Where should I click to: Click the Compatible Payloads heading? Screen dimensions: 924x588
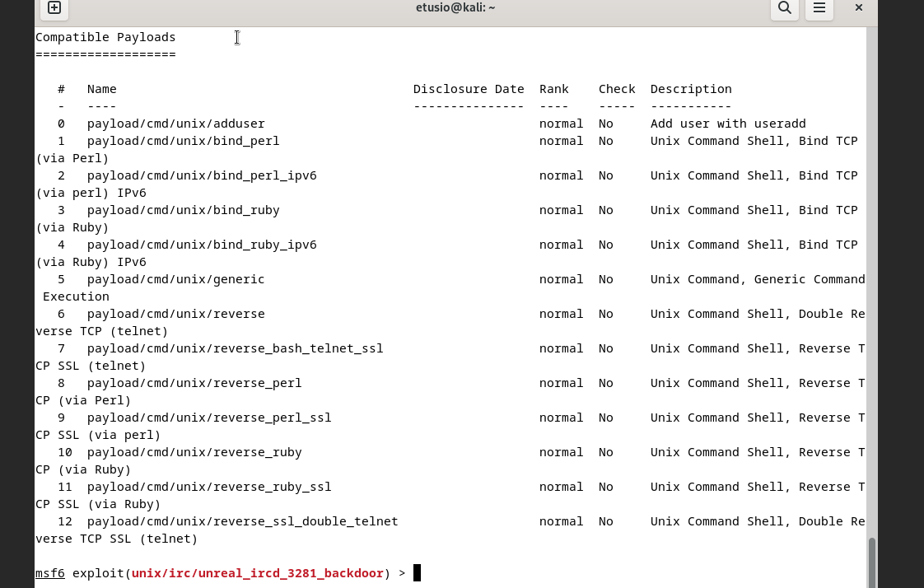(105, 37)
